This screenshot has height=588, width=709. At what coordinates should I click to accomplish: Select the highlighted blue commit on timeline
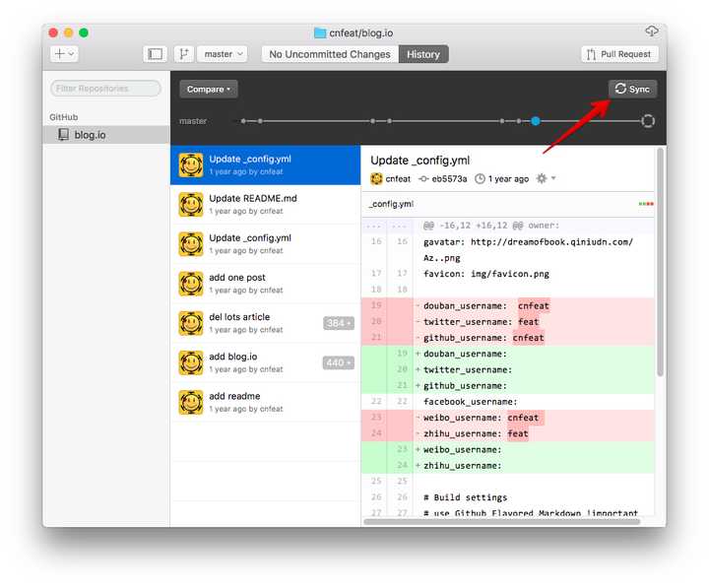point(536,121)
